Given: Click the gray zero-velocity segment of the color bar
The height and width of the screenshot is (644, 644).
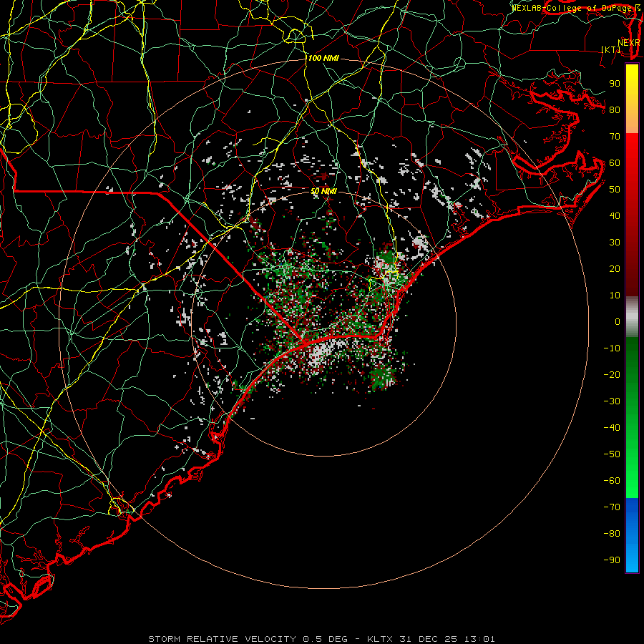Looking at the screenshot, I should coord(632,317).
